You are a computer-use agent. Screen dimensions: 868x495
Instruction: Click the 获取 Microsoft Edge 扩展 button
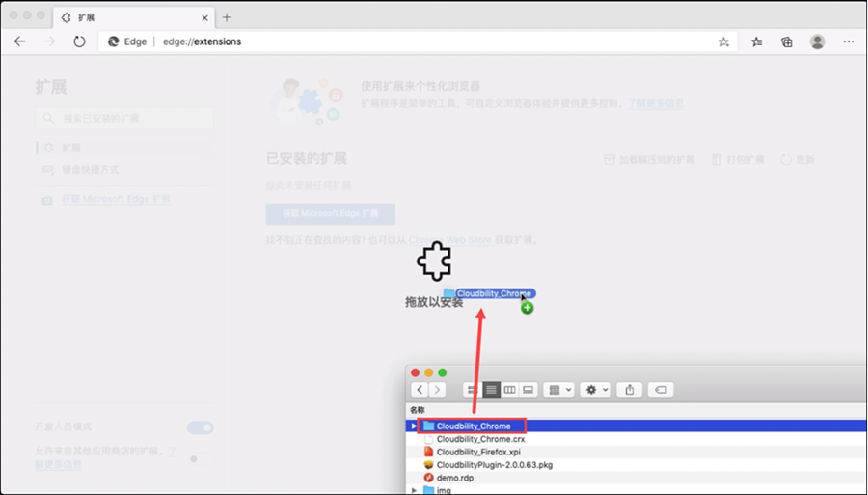331,214
